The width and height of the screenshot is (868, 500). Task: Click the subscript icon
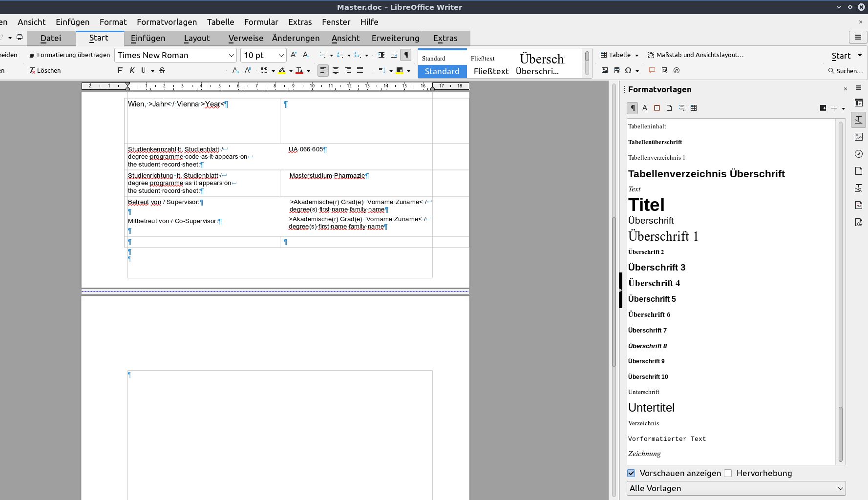click(235, 71)
